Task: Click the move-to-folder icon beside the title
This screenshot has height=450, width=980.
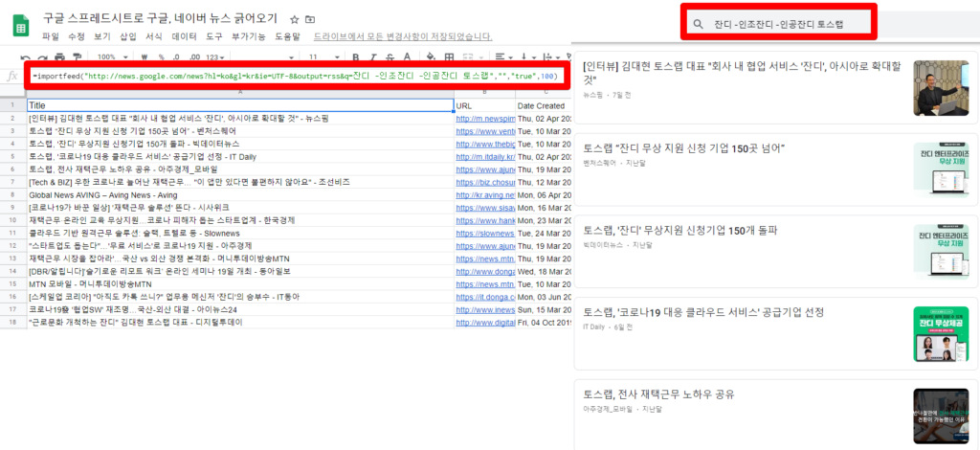Action: [x=311, y=19]
